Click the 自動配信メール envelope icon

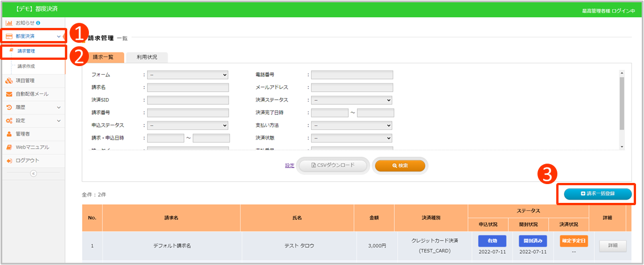coord(9,94)
